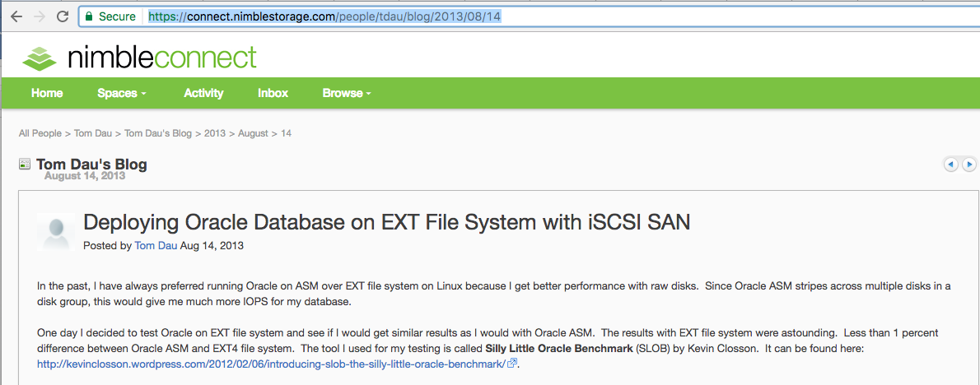Expand the Spaces dropdown menu

point(121,93)
